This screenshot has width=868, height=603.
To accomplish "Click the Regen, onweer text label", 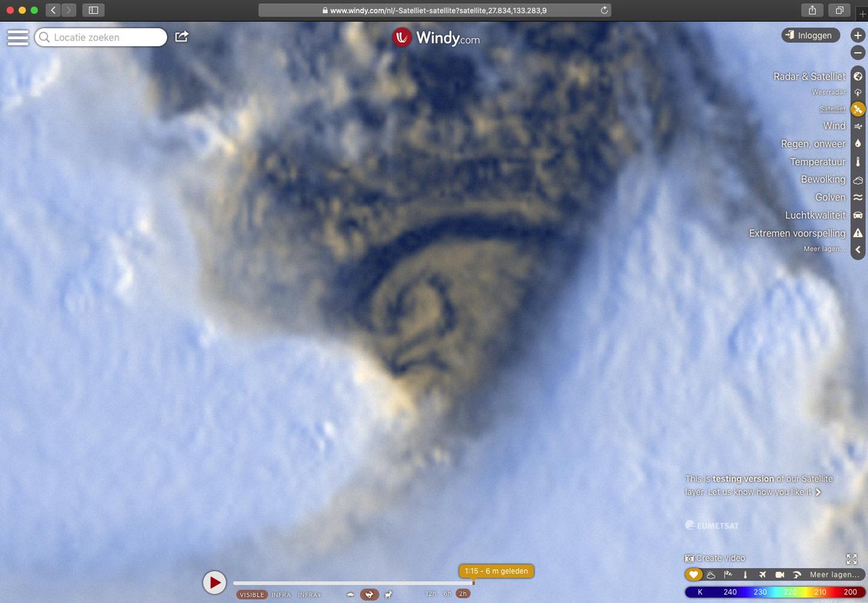I will coord(813,144).
